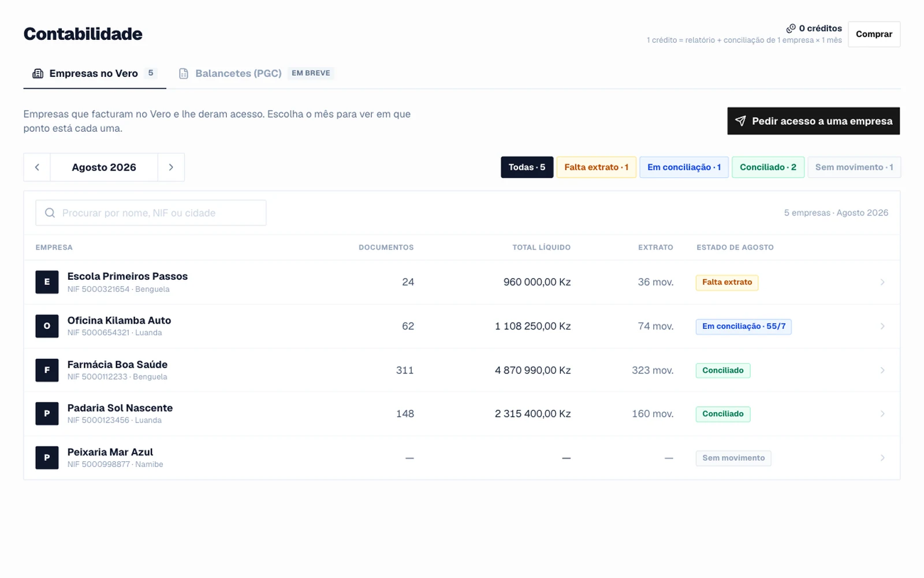Screen dimensions: 924x578
Task: Open Peixaria Mar Azul row chevron
Action: (882, 458)
